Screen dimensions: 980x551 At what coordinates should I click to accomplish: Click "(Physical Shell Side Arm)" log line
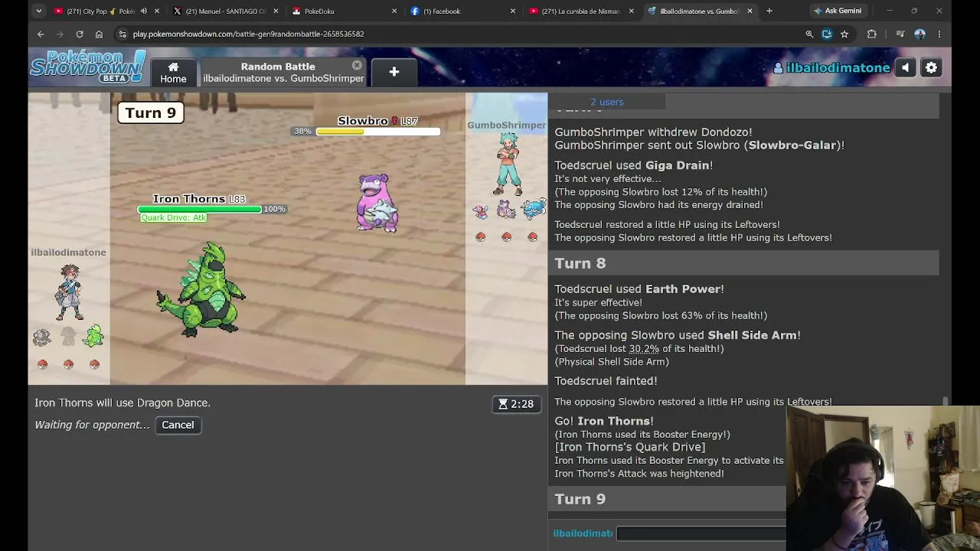pos(612,362)
